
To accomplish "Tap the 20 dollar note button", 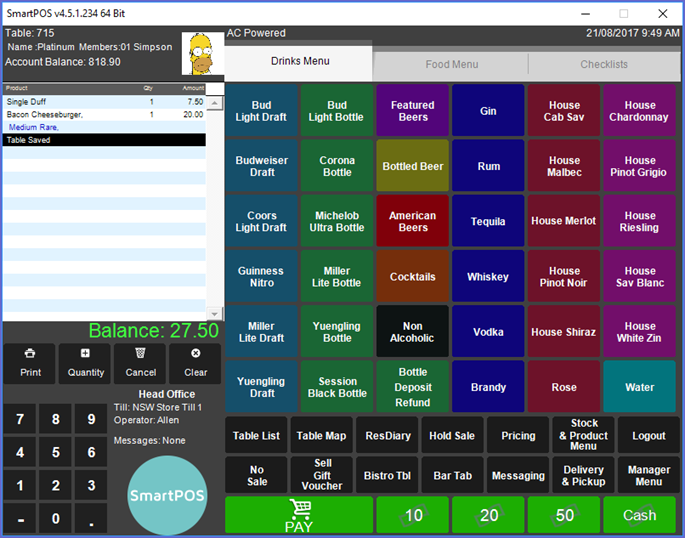I will pos(488,515).
